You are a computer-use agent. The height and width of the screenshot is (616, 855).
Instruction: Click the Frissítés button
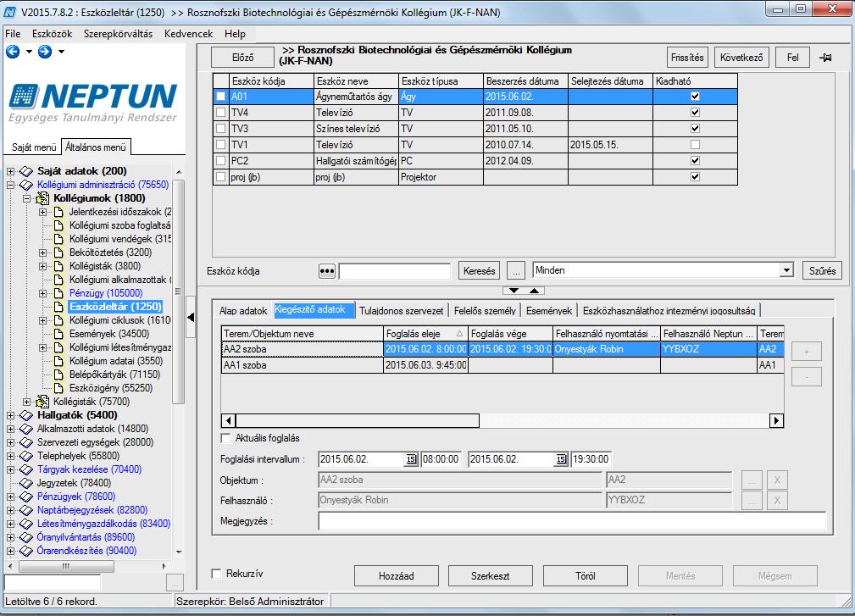click(687, 58)
